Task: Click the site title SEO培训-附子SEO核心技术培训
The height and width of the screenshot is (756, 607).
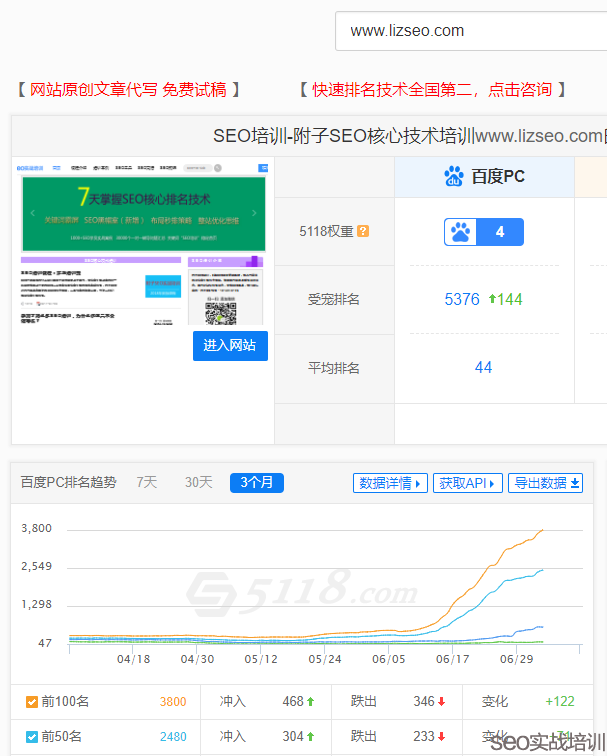Action: pos(343,136)
